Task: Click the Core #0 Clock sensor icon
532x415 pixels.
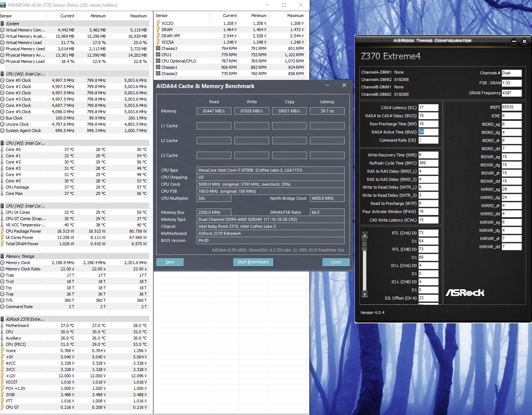Action: [x=3, y=80]
